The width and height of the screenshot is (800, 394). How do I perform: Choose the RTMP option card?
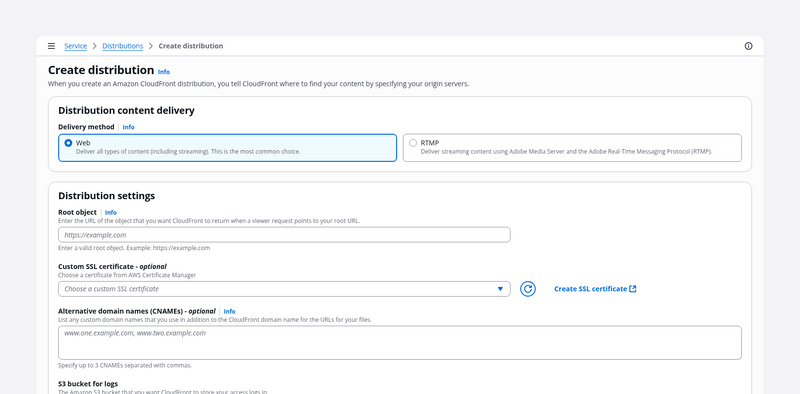pos(572,148)
